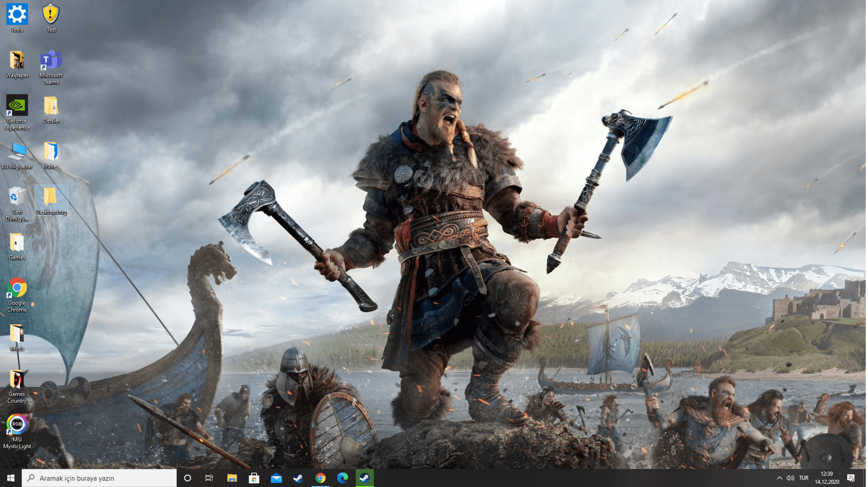The image size is (868, 487).
Task: Select the Desktop bug folder
Action: [51, 201]
